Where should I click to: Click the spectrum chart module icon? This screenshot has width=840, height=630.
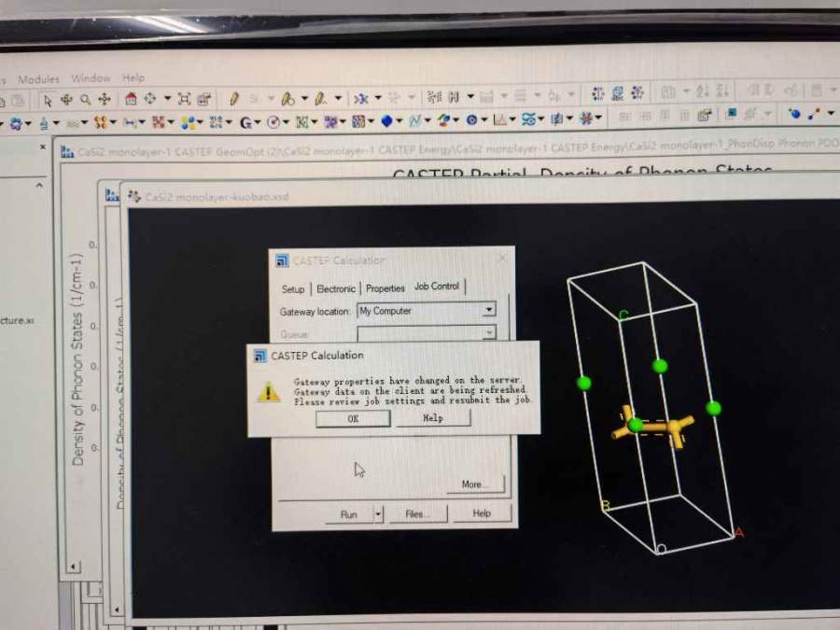pyautogui.click(x=500, y=119)
